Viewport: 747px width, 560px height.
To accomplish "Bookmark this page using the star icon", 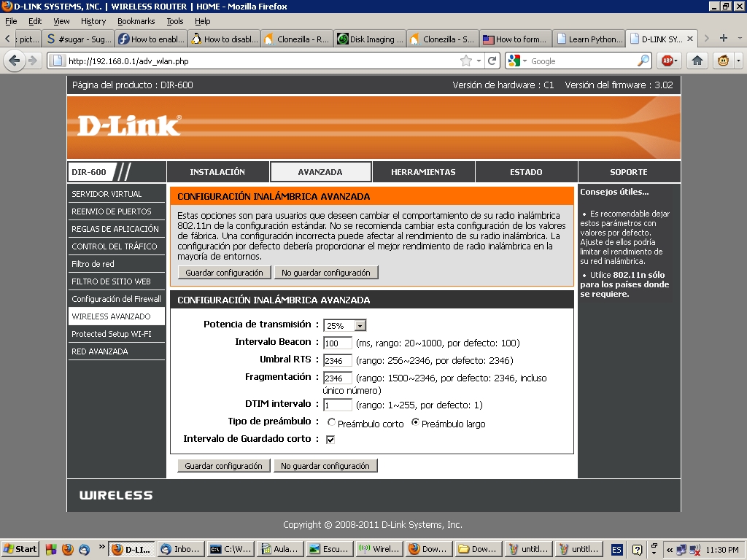I will click(466, 61).
